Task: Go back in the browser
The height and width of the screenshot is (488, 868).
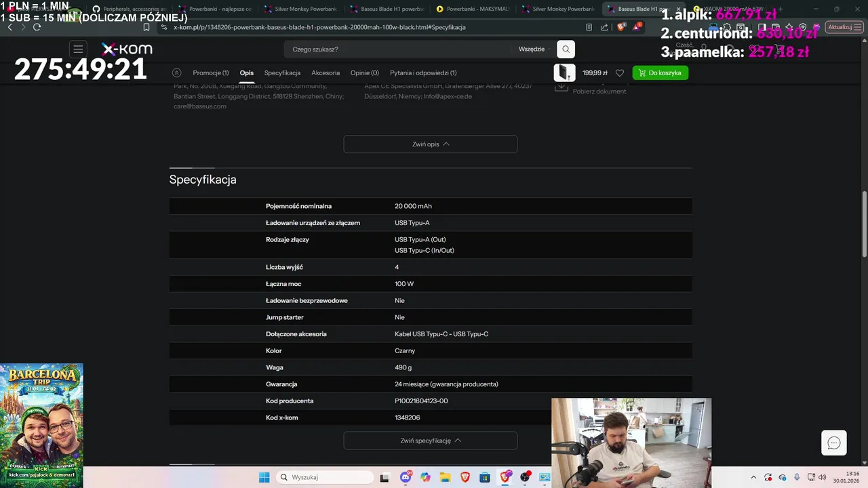Action: [x=9, y=27]
